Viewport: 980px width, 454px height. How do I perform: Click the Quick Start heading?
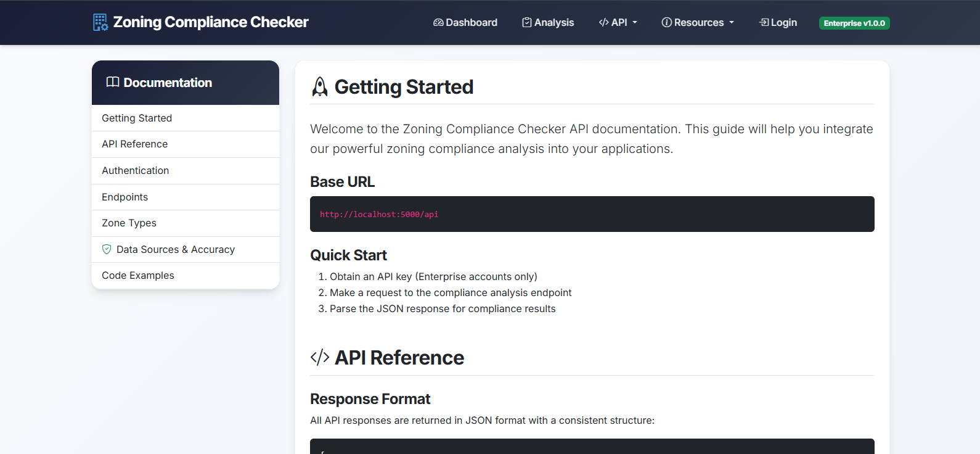click(348, 255)
